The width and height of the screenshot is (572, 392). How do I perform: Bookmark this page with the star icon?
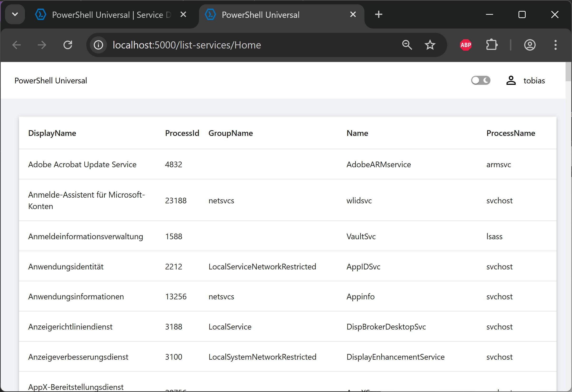[430, 45]
